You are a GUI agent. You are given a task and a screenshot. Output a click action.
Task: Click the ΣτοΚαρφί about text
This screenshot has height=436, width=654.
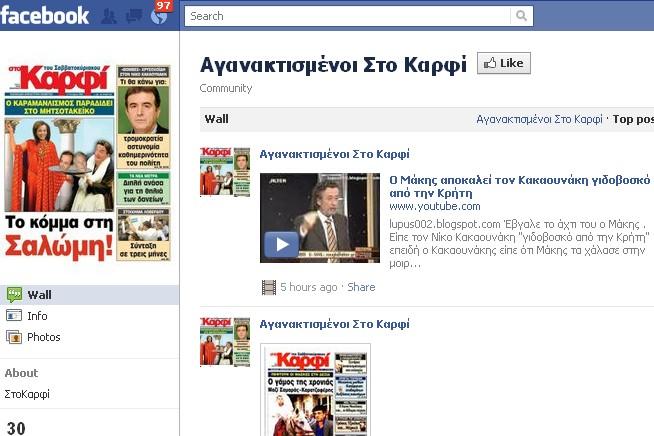coord(27,394)
